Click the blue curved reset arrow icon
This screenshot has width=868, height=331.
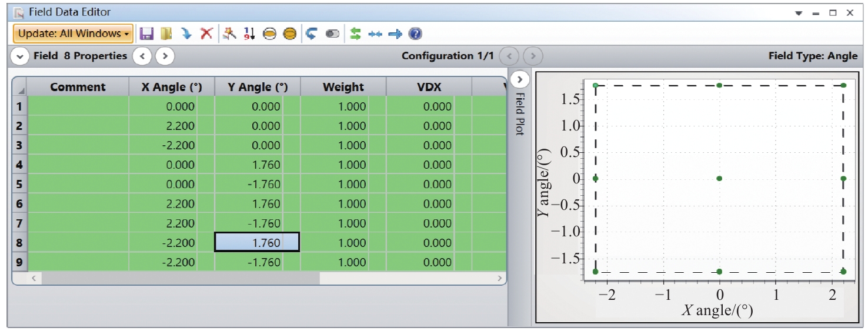click(312, 34)
